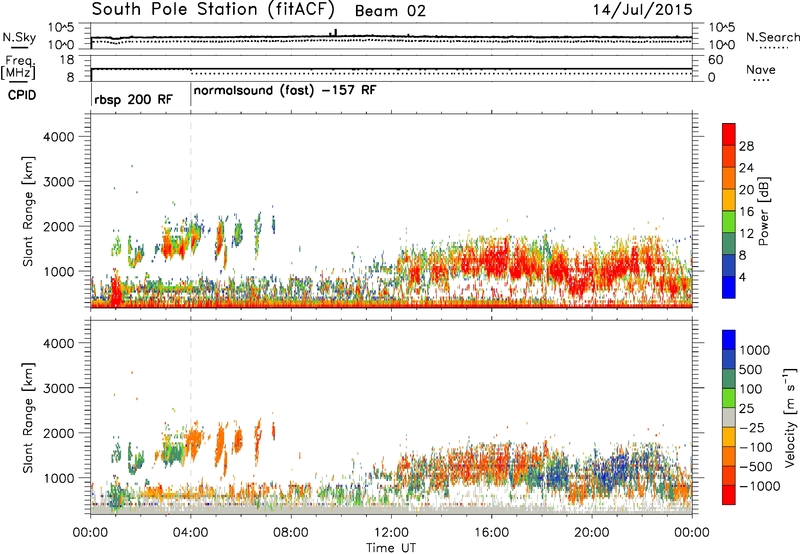This screenshot has width=800, height=554.
Task: Click the '2000' tick of the power panel
Action: 58,226
